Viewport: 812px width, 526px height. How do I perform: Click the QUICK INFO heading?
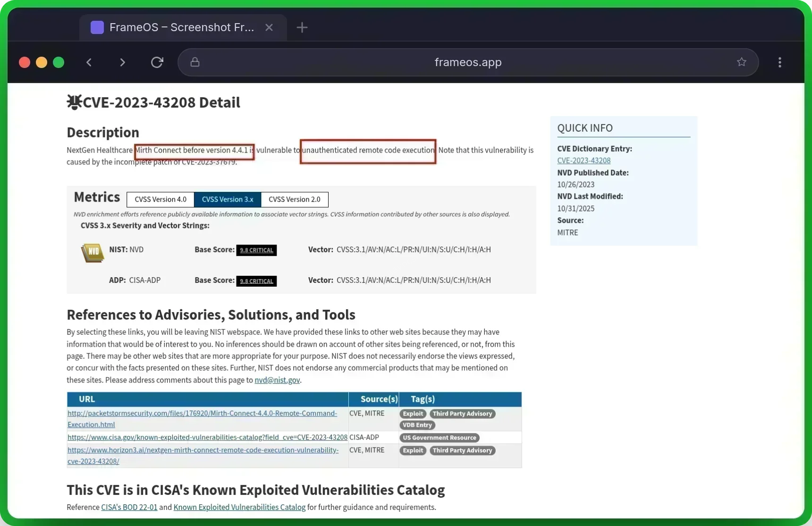[585, 128]
